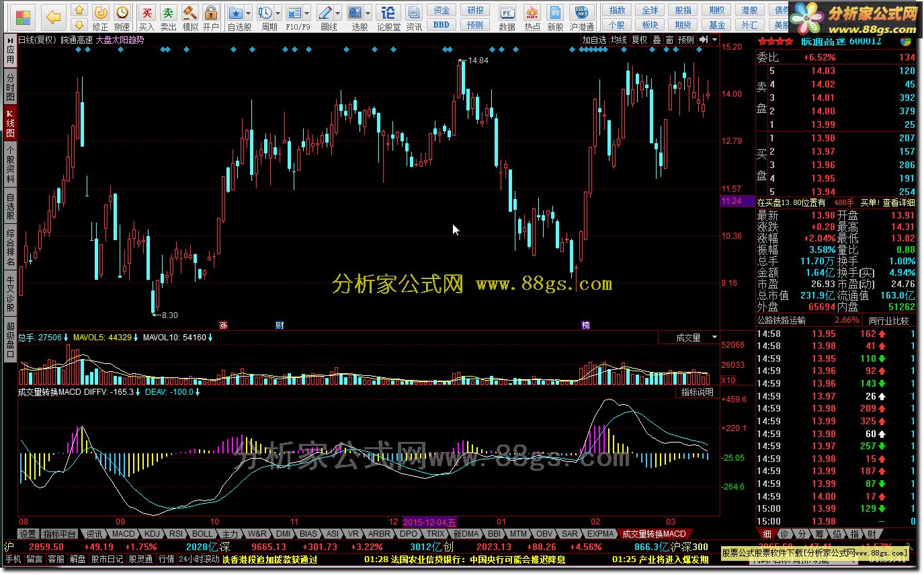Select the MACD indicator tab

pyautogui.click(x=123, y=533)
